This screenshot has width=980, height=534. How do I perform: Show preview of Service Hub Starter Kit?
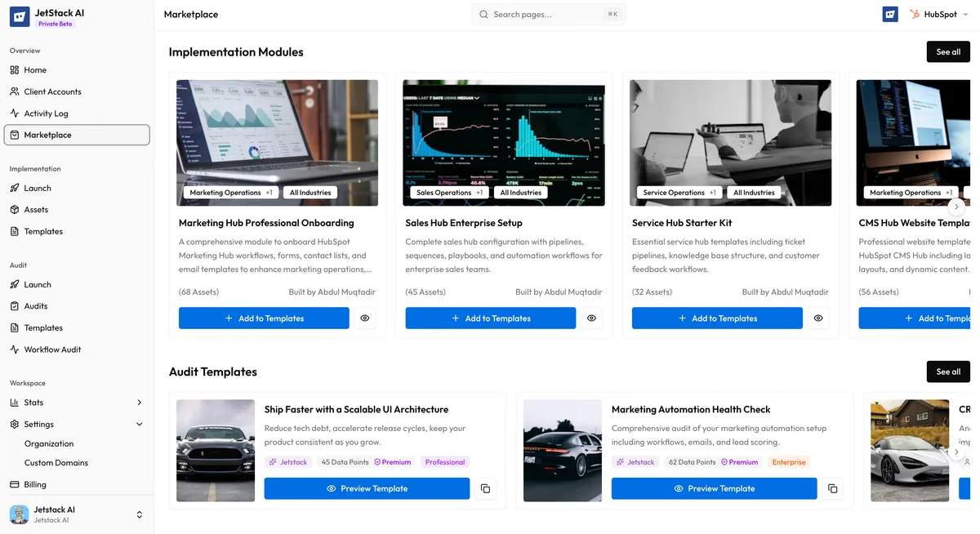[818, 318]
